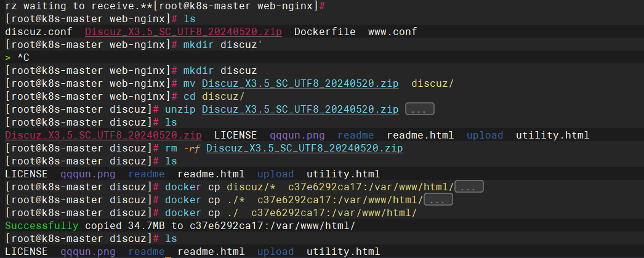Click 'www.conf' in the ls output
The image size is (644, 258).
pyautogui.click(x=392, y=31)
